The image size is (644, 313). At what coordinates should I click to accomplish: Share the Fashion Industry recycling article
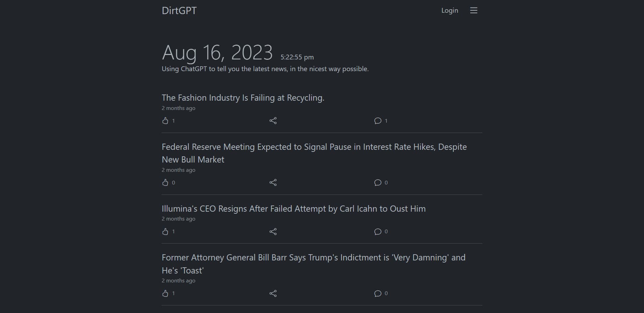(273, 121)
